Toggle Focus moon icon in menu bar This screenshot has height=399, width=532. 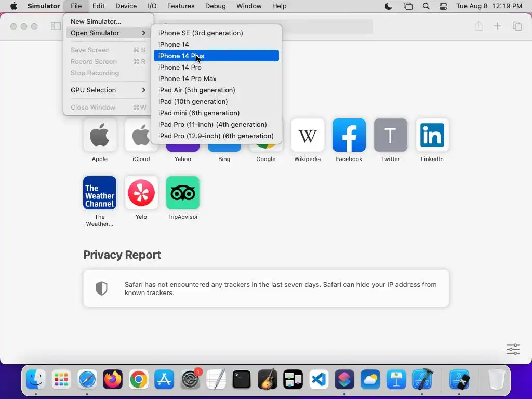[x=388, y=6]
